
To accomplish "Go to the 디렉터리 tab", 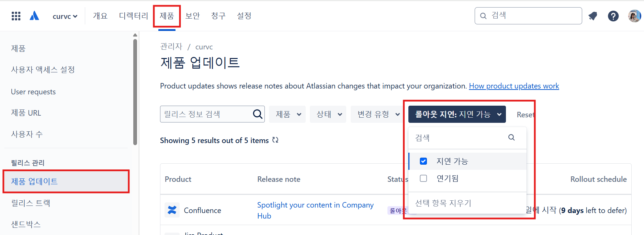I will (x=133, y=16).
